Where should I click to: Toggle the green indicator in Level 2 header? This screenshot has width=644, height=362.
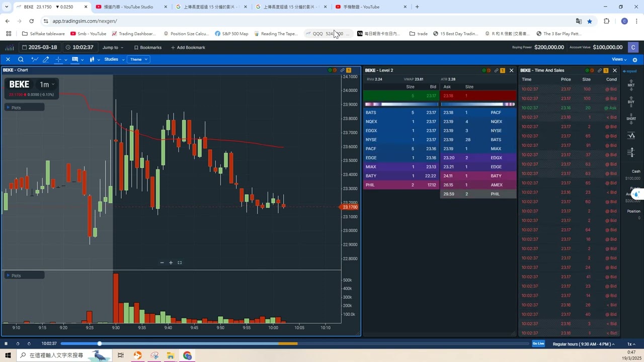tap(484, 70)
